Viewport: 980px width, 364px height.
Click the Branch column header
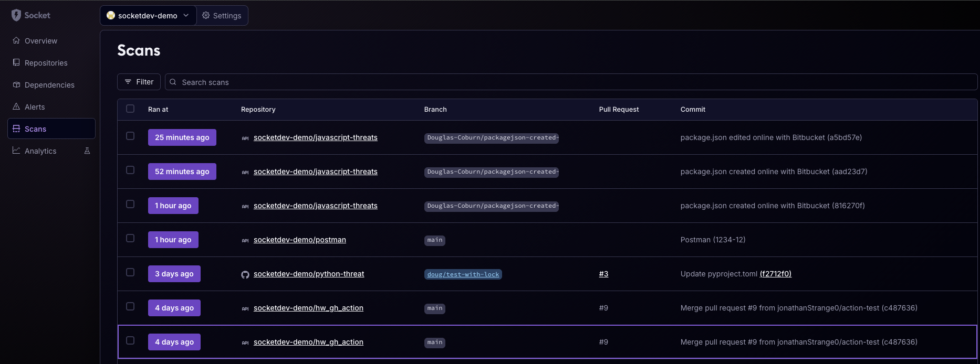(435, 109)
